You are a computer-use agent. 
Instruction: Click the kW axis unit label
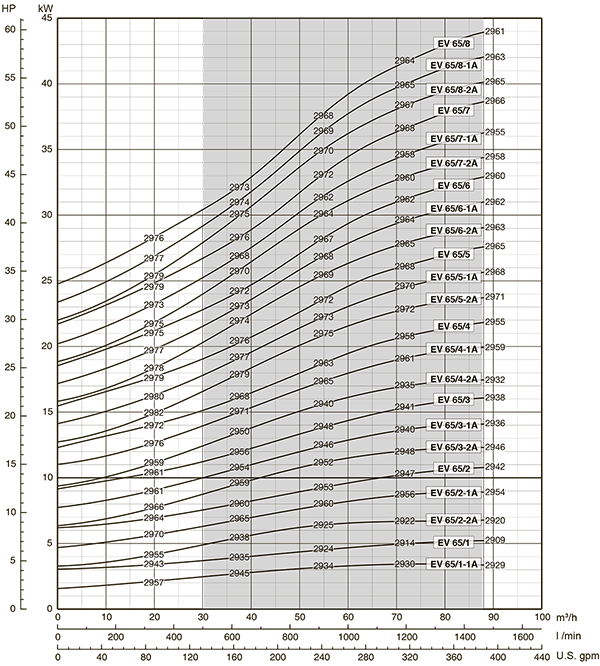45,8
